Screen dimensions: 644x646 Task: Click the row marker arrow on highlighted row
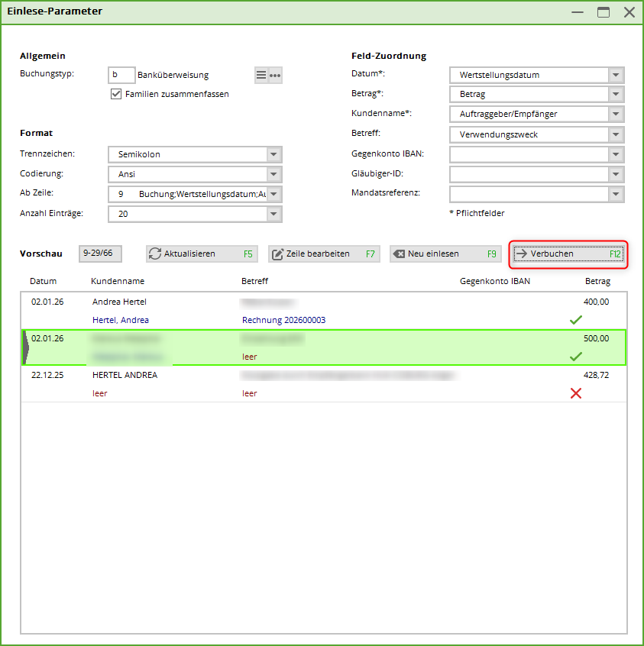(x=26, y=347)
